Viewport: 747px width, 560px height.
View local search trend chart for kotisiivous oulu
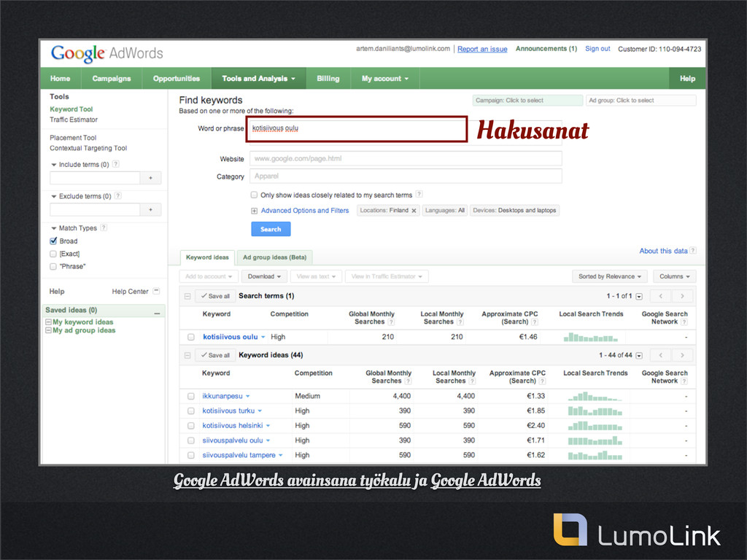(x=591, y=337)
